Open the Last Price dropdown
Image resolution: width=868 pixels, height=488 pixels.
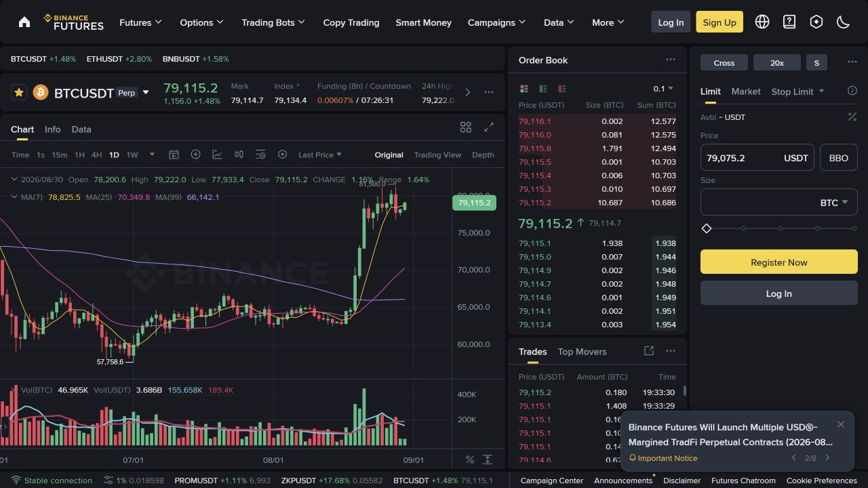pyautogui.click(x=320, y=155)
